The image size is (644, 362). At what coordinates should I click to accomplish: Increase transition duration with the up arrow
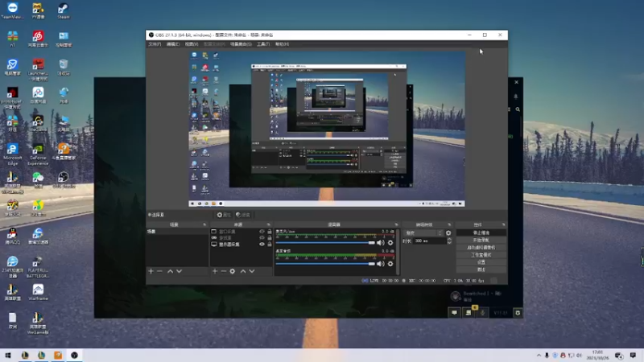pyautogui.click(x=449, y=239)
